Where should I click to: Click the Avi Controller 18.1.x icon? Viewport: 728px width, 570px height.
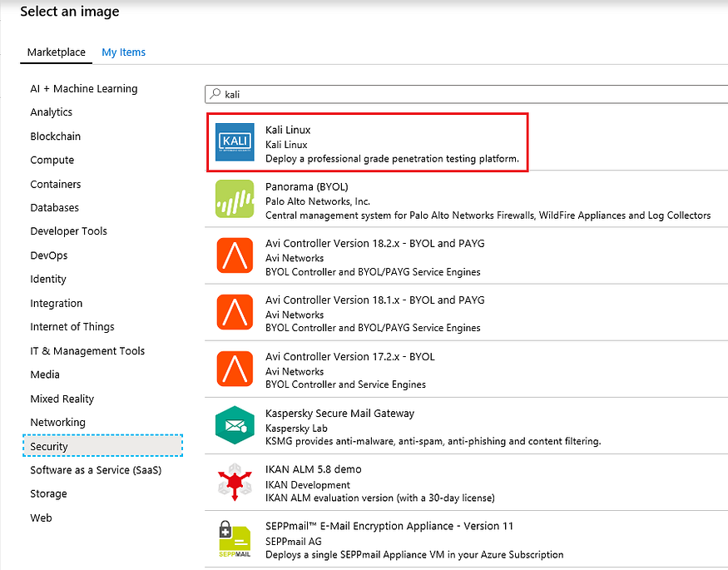[x=234, y=312]
